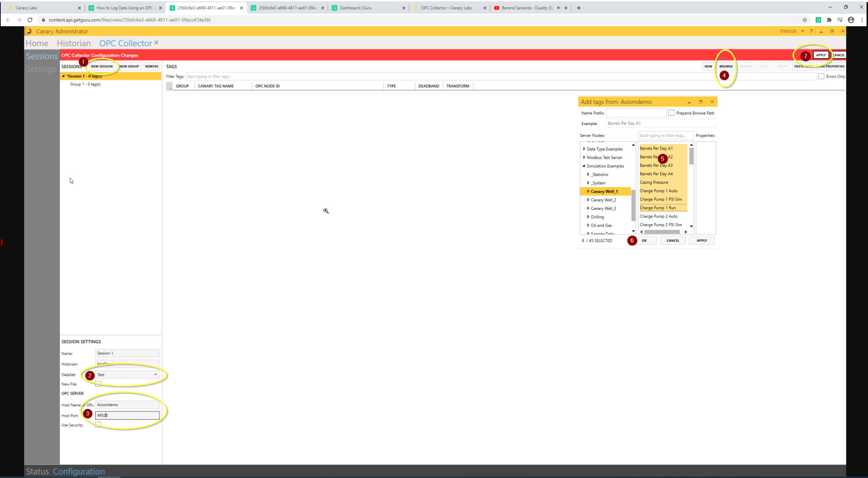The image size is (868, 478).
Task: Open the browser media control icon
Action: pos(840,20)
